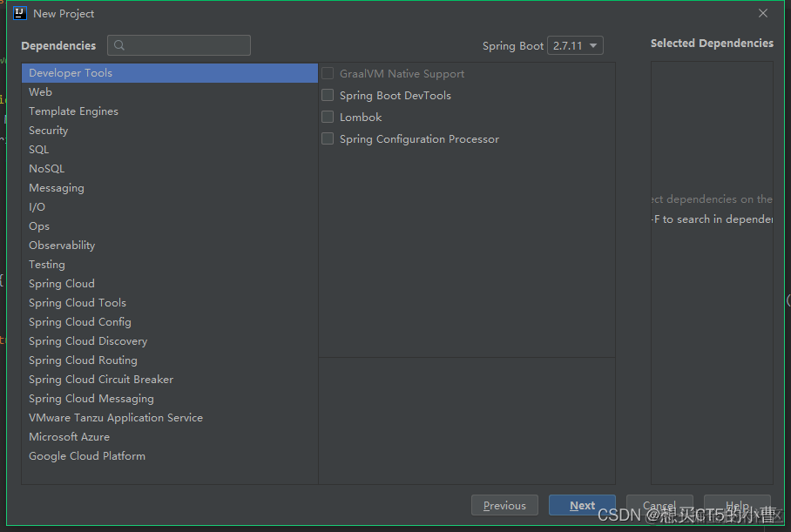Viewport: 791px width, 532px height.
Task: Click the Spring Boot DevTools label
Action: (395, 95)
